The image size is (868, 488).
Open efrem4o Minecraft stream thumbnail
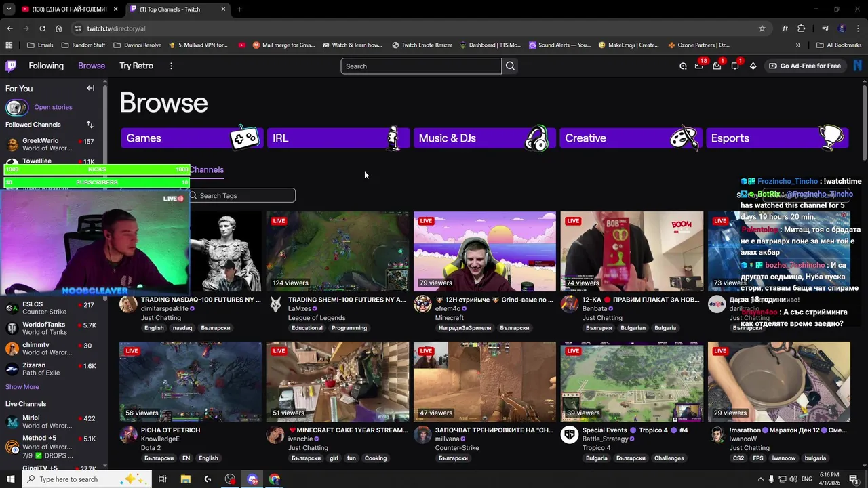[485, 251]
